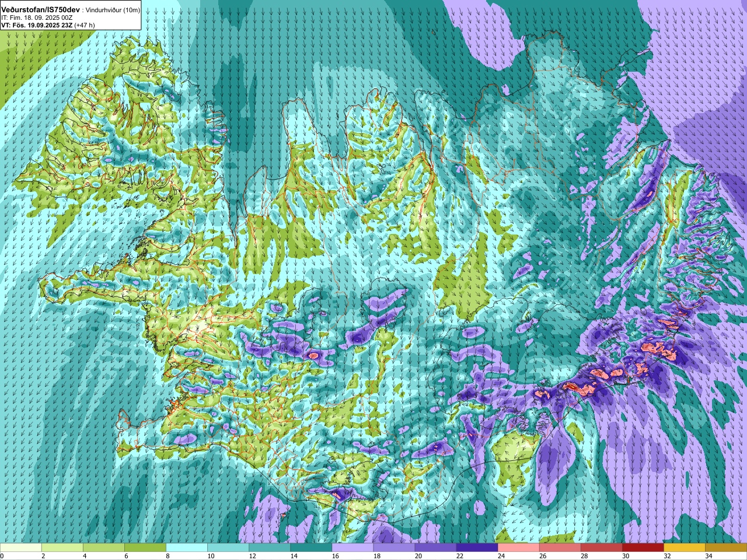Click the legend scale number 18
747x560 pixels.
(x=376, y=556)
